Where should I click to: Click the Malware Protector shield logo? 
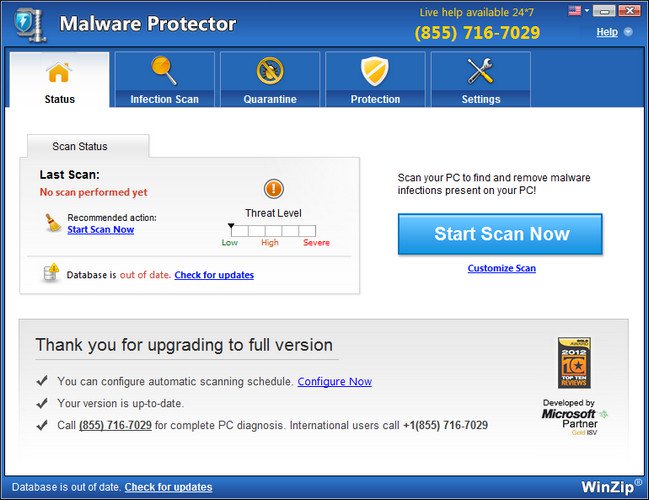point(29,24)
